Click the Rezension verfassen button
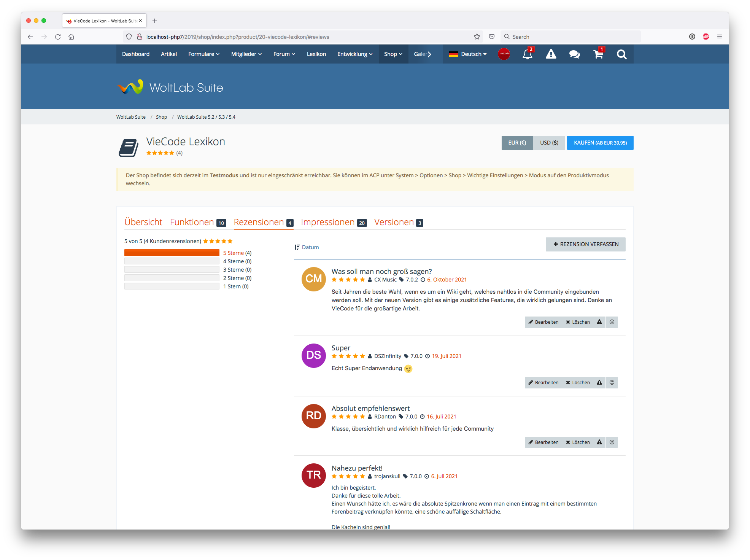 (585, 245)
